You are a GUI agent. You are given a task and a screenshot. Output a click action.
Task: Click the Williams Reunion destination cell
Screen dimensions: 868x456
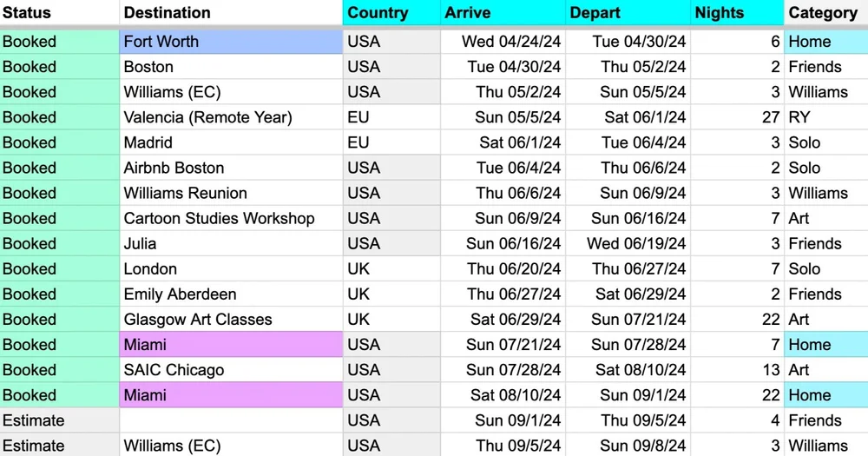pyautogui.click(x=231, y=193)
